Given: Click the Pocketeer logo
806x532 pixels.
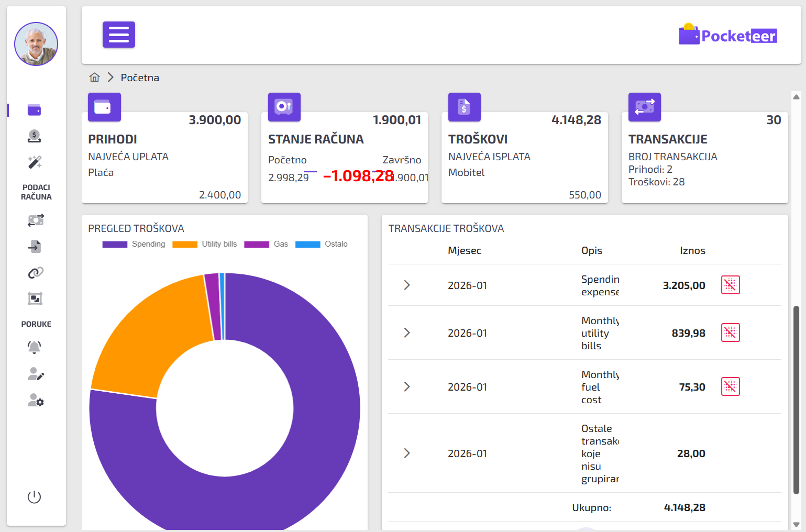Looking at the screenshot, I should tap(728, 35).
